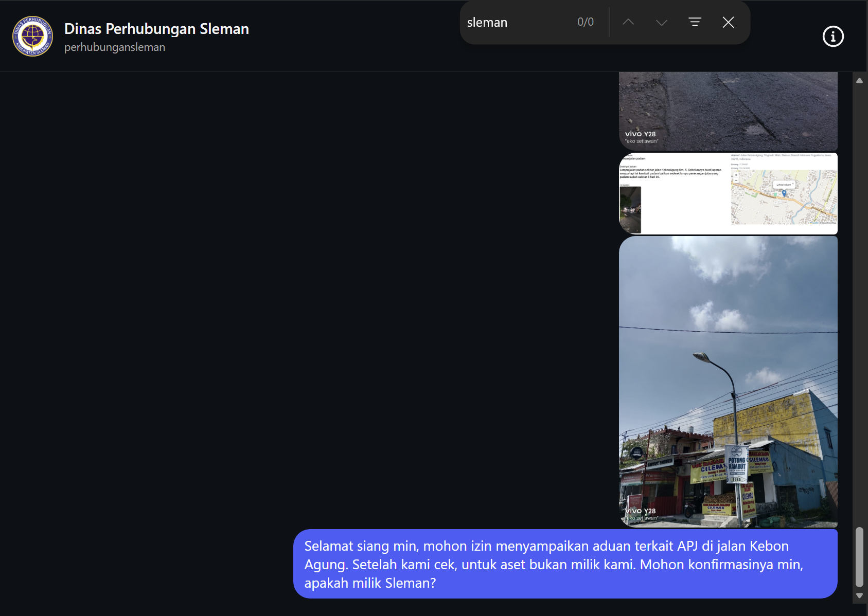Viewport: 868px width, 616px height.
Task: Open search filter options icon
Action: point(695,22)
